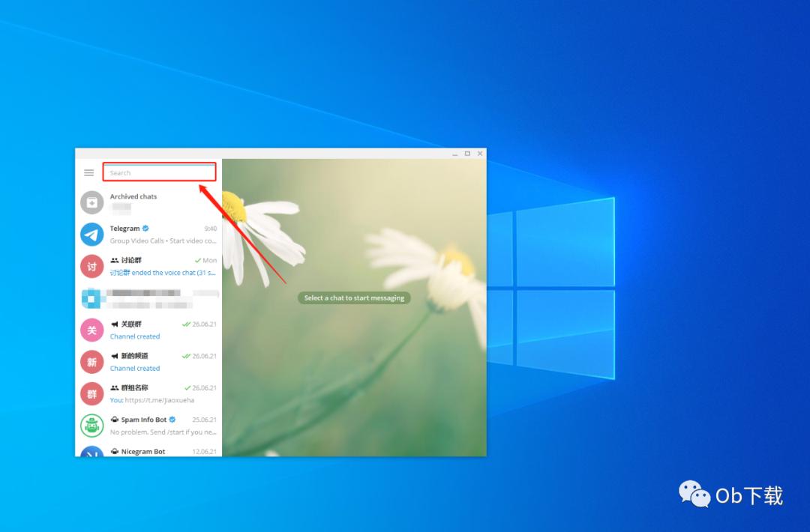This screenshot has width=810, height=532.
Task: Open the Archived chats entry
Action: point(148,202)
